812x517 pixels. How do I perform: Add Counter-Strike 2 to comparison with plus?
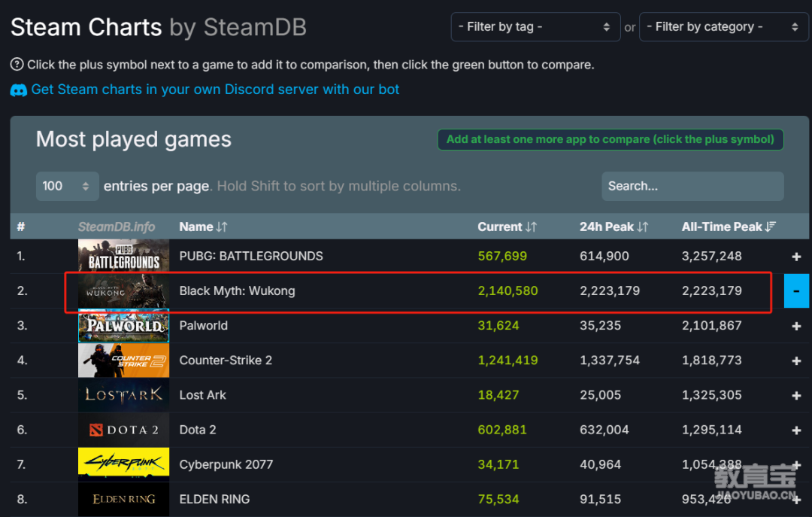[x=796, y=360]
